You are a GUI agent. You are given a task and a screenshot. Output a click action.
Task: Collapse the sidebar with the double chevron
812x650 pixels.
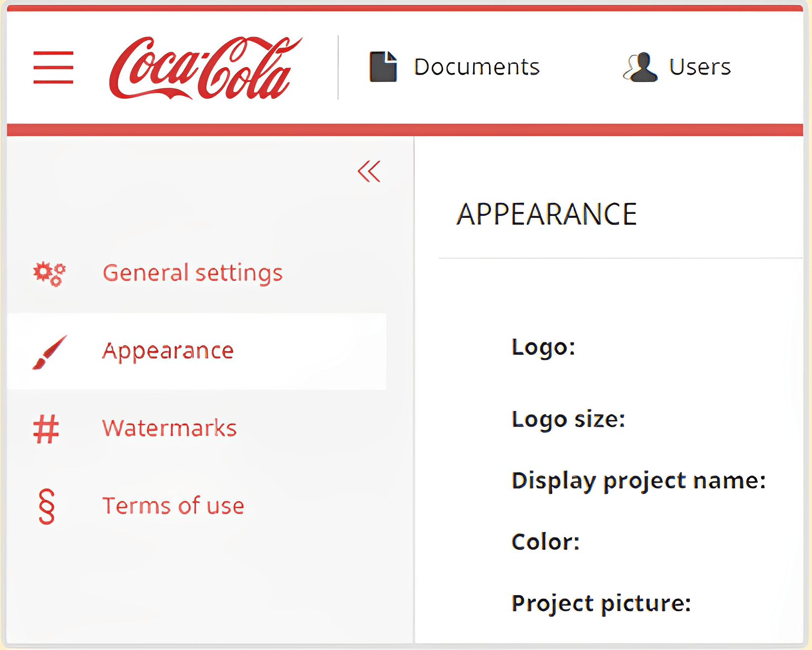[369, 171]
